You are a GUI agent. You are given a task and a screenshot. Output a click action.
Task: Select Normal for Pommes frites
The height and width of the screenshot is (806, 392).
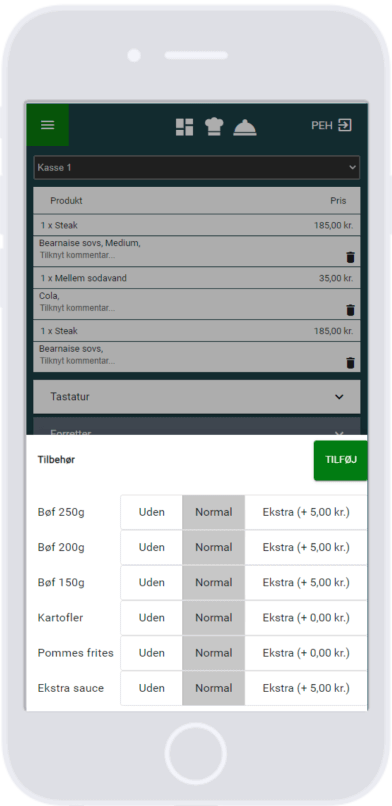(x=214, y=653)
